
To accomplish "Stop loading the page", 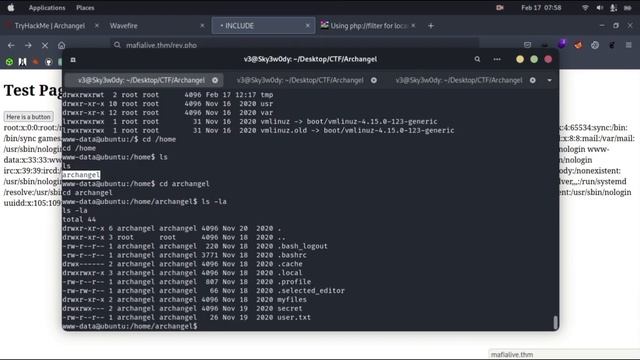I will coord(45,45).
